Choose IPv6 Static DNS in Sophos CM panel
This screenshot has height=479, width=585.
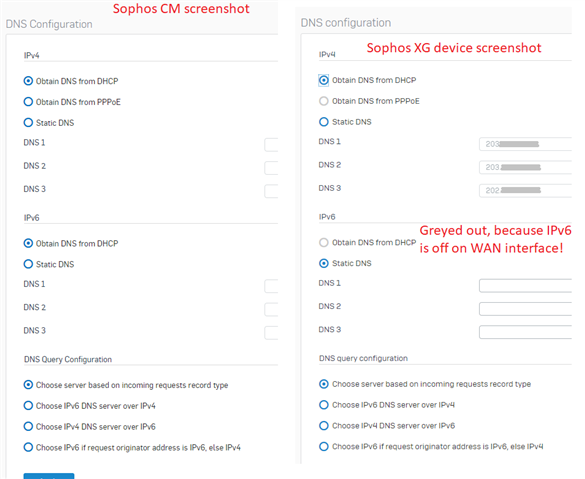coord(28,264)
